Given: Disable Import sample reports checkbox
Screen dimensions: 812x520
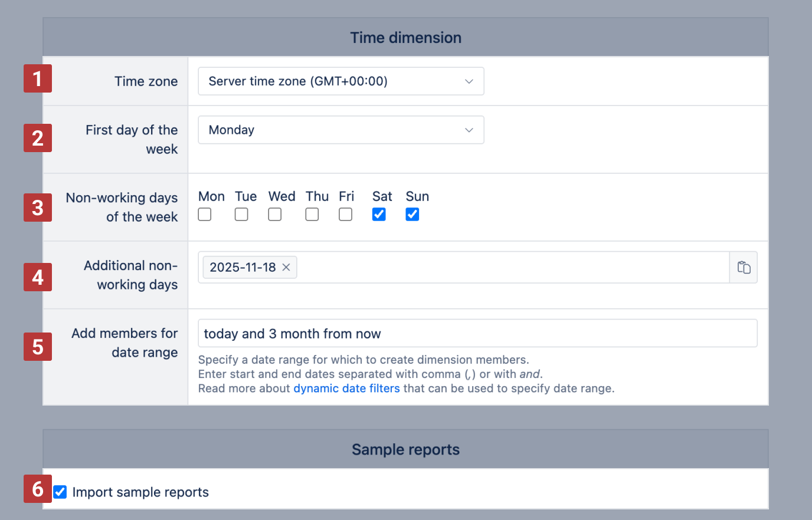Looking at the screenshot, I should 60,492.
